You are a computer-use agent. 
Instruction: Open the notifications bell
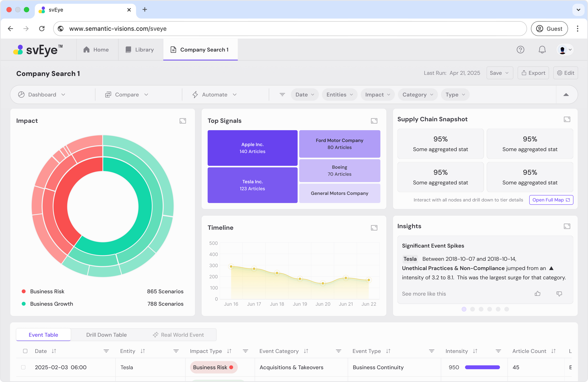542,50
